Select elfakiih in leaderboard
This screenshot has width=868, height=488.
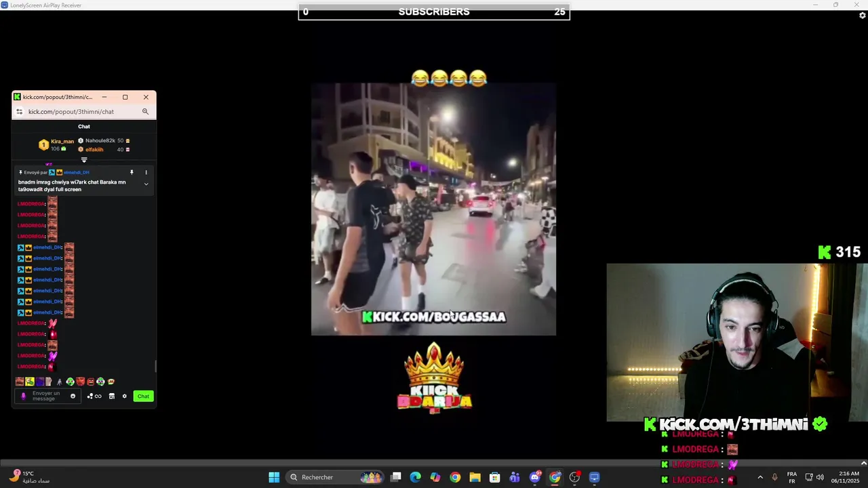[94, 150]
